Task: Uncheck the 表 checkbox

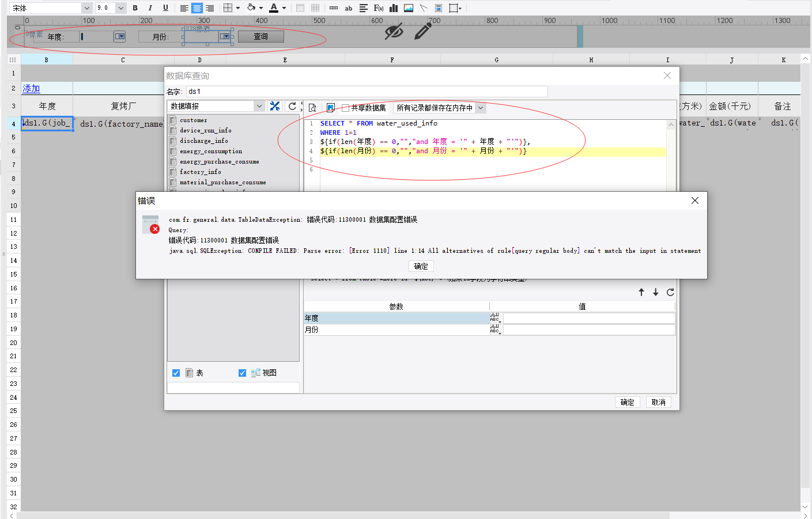Action: (x=176, y=373)
